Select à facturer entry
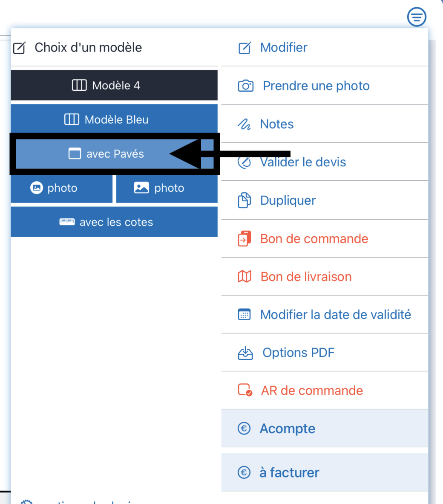The height and width of the screenshot is (504, 443). 325,472
